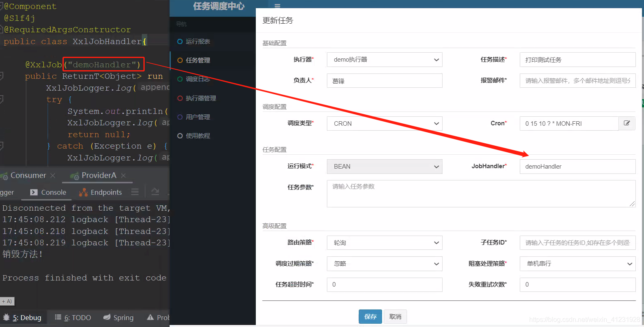Viewport: 644px width, 327px height.
Task: Click the Debug bug icon in bottom bar
Action: (6, 317)
